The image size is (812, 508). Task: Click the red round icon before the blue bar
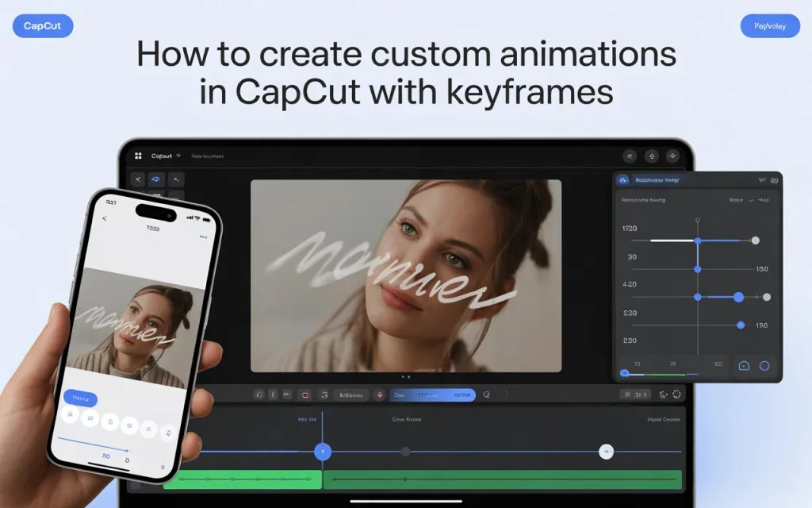coord(380,395)
